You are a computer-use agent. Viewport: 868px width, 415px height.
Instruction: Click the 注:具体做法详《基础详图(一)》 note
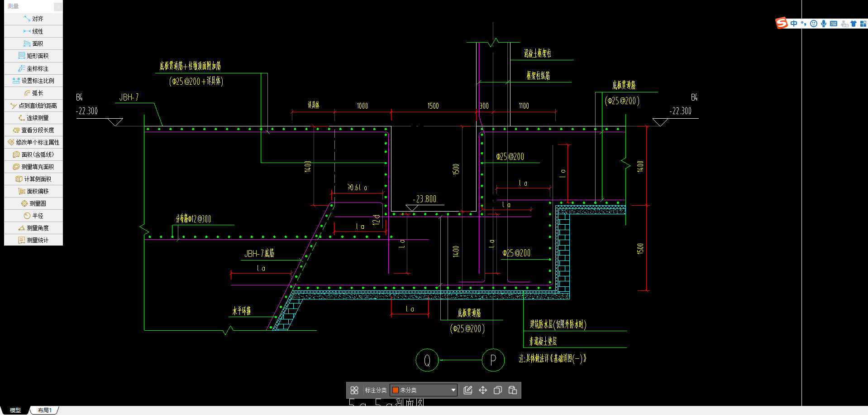(x=553, y=359)
